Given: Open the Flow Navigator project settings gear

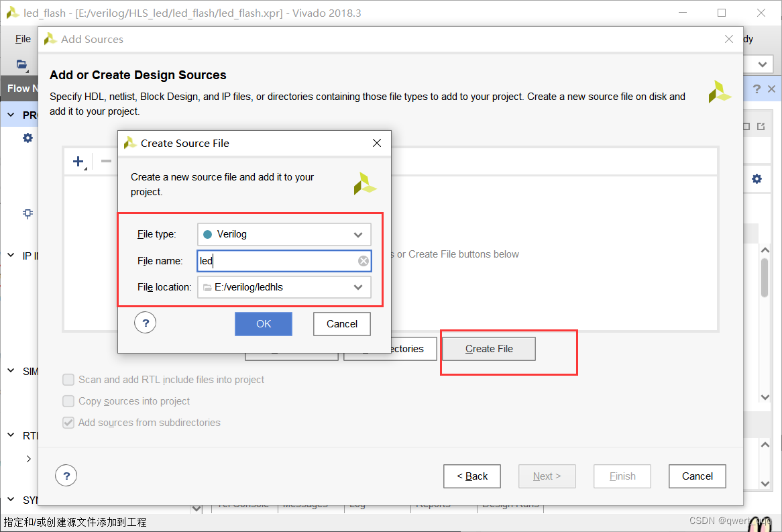Looking at the screenshot, I should 28,138.
